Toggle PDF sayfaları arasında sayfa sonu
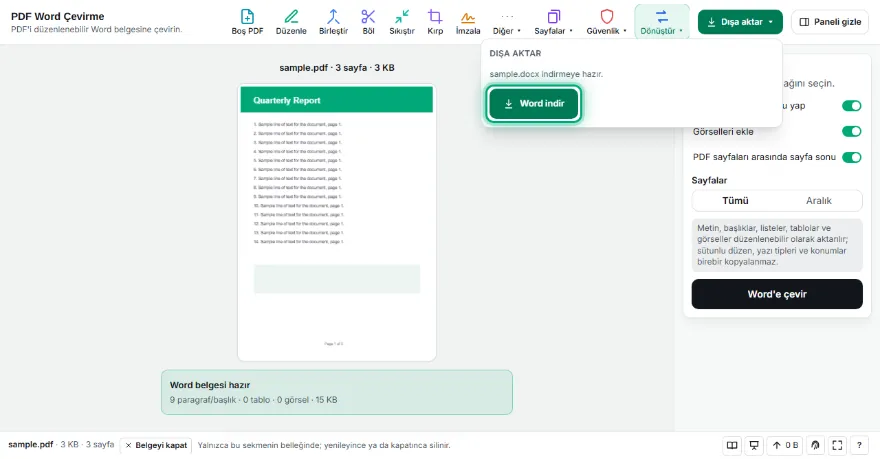Image resolution: width=880 pixels, height=459 pixels. click(x=851, y=157)
